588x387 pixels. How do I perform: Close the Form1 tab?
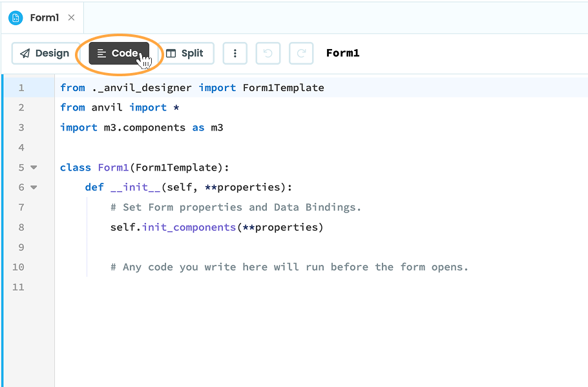pyautogui.click(x=71, y=18)
